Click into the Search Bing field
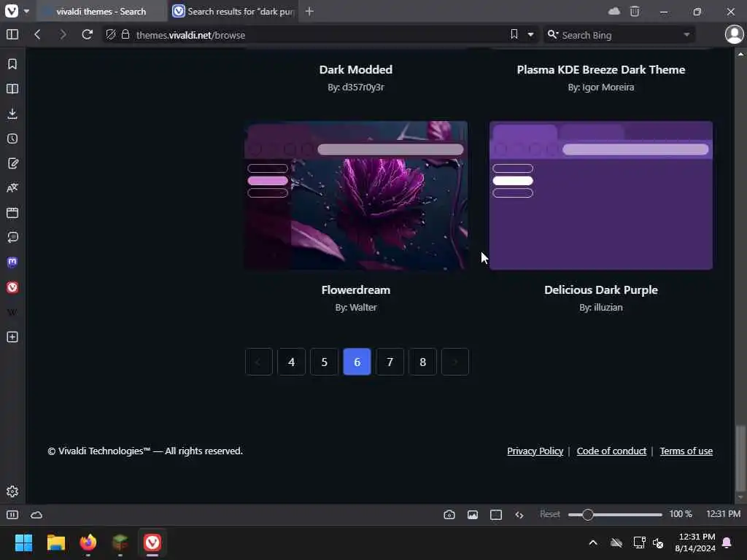This screenshot has height=560, width=747. 619,35
